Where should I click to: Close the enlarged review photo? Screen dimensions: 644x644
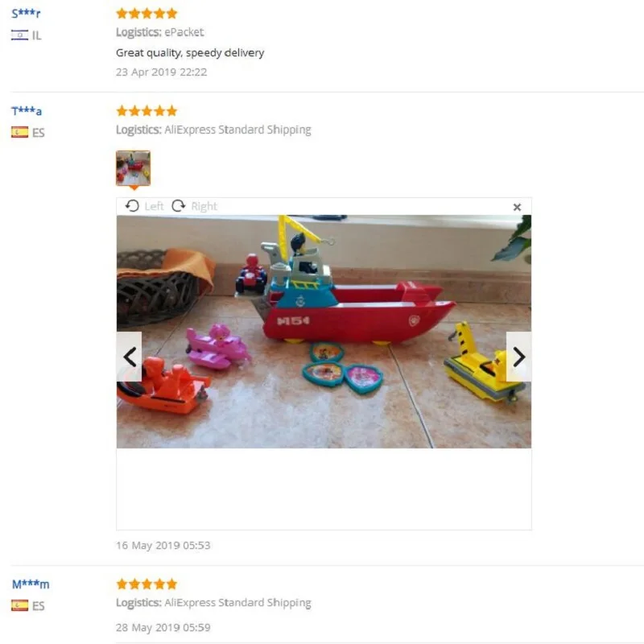[517, 207]
